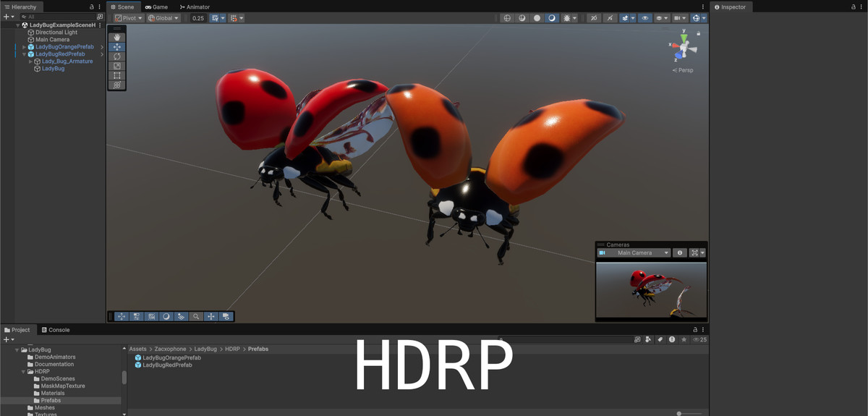Choose Unlit draw mode icon
Screen dimensions: 868x416
coord(537,18)
